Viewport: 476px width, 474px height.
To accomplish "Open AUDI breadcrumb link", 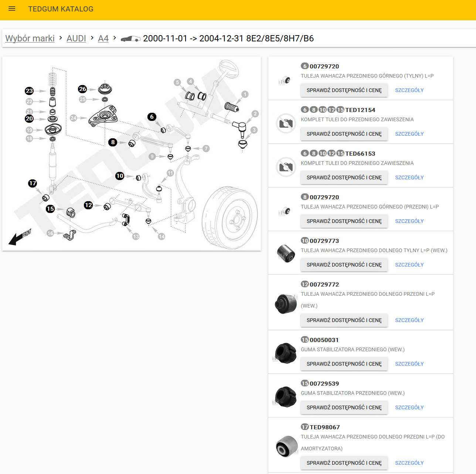I will [x=76, y=38].
